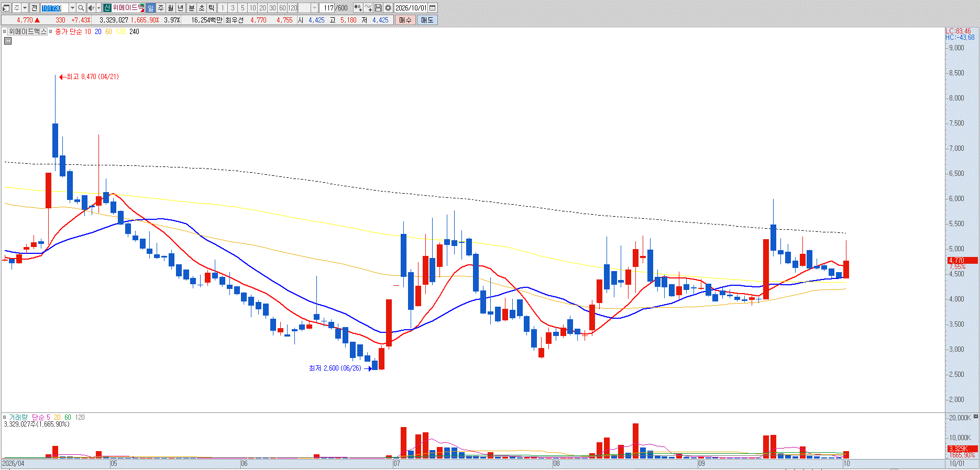This screenshot has width=980, height=470.
Task: Expand the custom interval dropdown after 120
Action: [x=314, y=8]
